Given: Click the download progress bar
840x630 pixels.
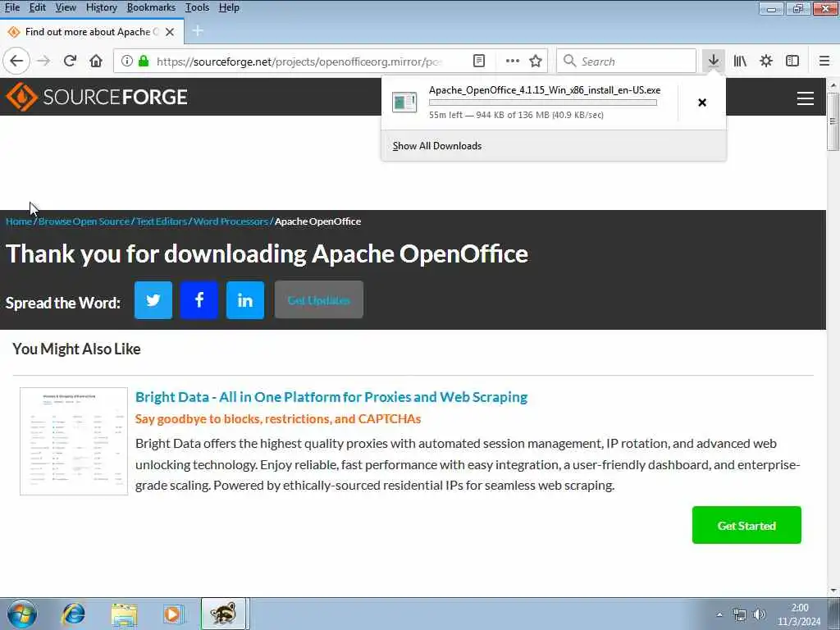Looking at the screenshot, I should (543, 103).
